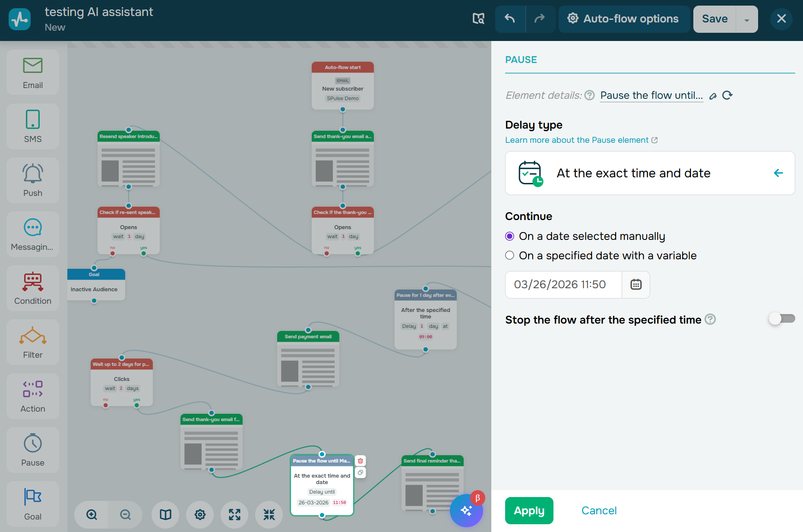Click the testing AI assistant flow title

pos(99,12)
